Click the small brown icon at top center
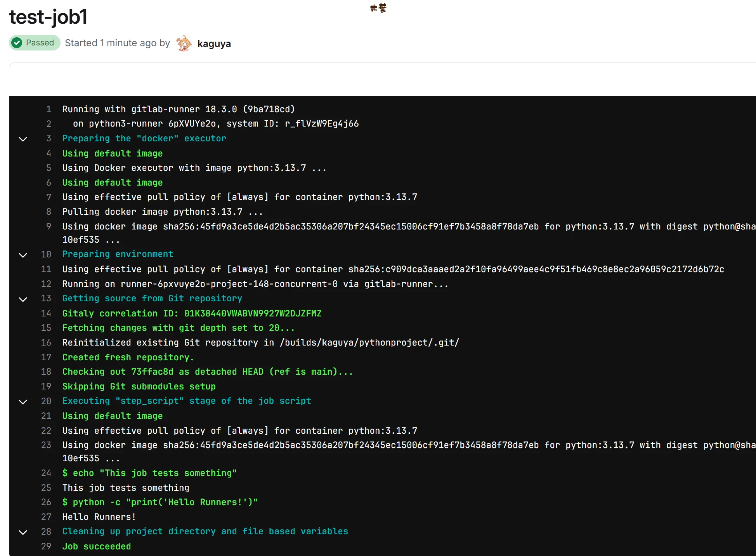The width and height of the screenshot is (756, 556). [378, 8]
